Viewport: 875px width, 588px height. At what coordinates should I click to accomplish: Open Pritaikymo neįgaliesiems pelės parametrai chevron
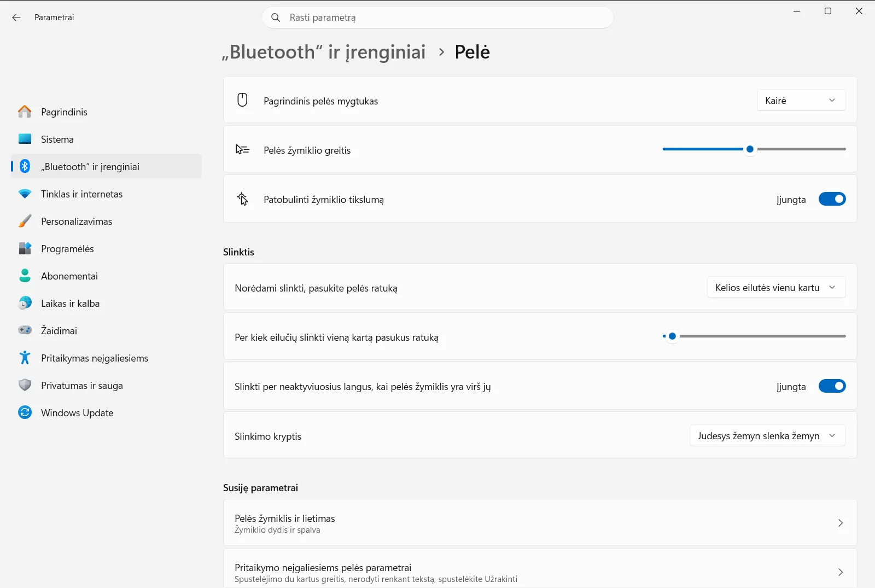[841, 572]
